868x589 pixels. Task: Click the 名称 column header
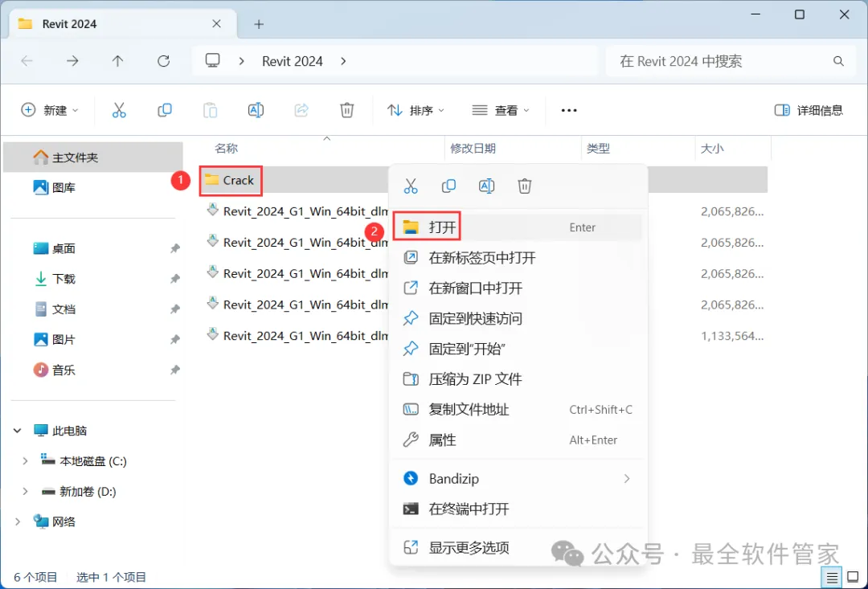(226, 149)
